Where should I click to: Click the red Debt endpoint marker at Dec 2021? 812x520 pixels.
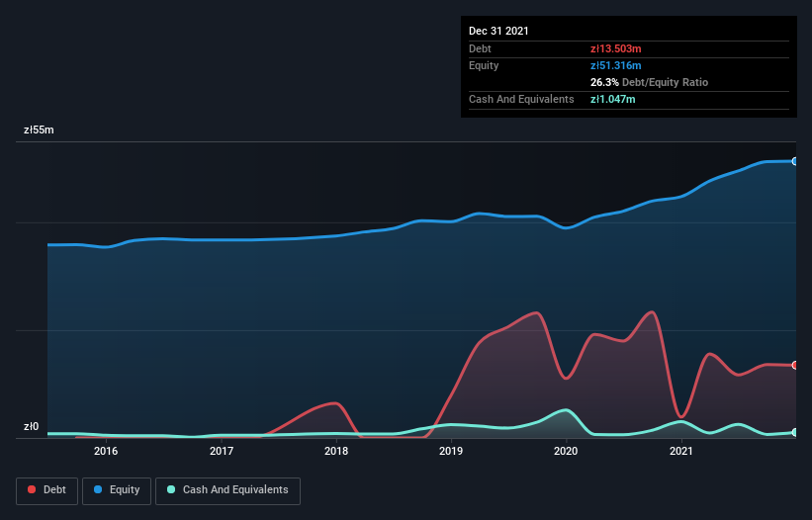coord(795,366)
